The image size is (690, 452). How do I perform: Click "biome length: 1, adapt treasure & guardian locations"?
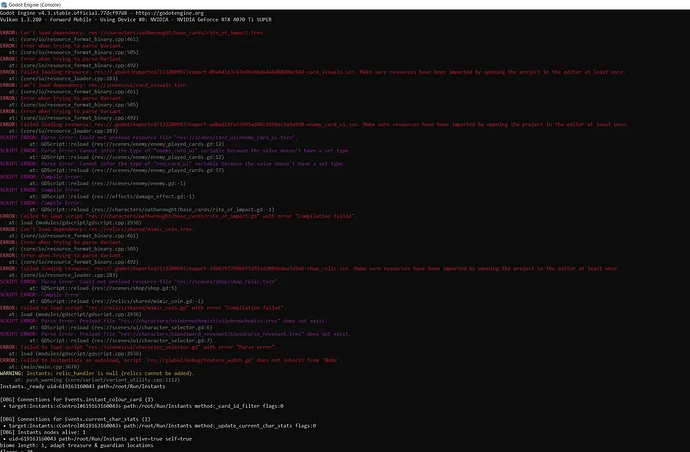pos(77,446)
